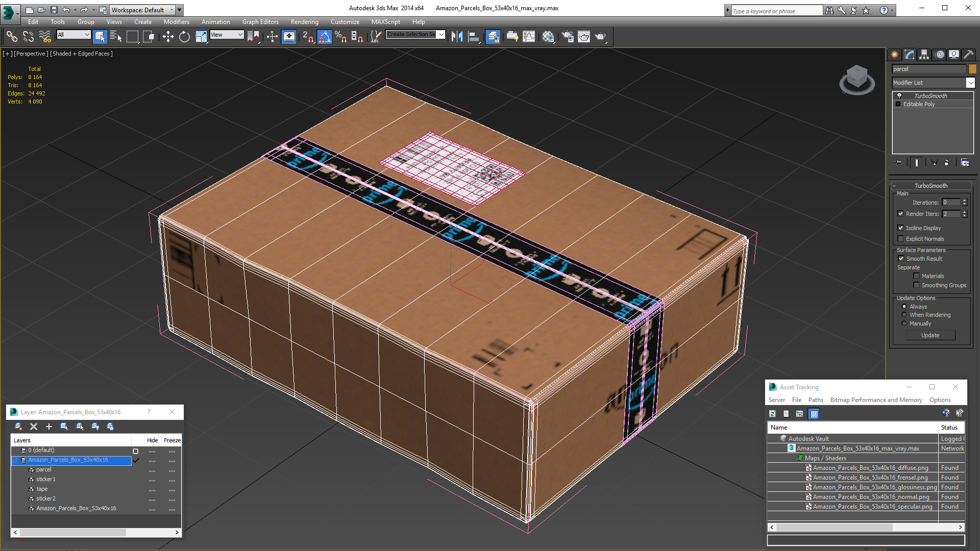Activate Select and Move tool
The image size is (980, 551).
168,36
